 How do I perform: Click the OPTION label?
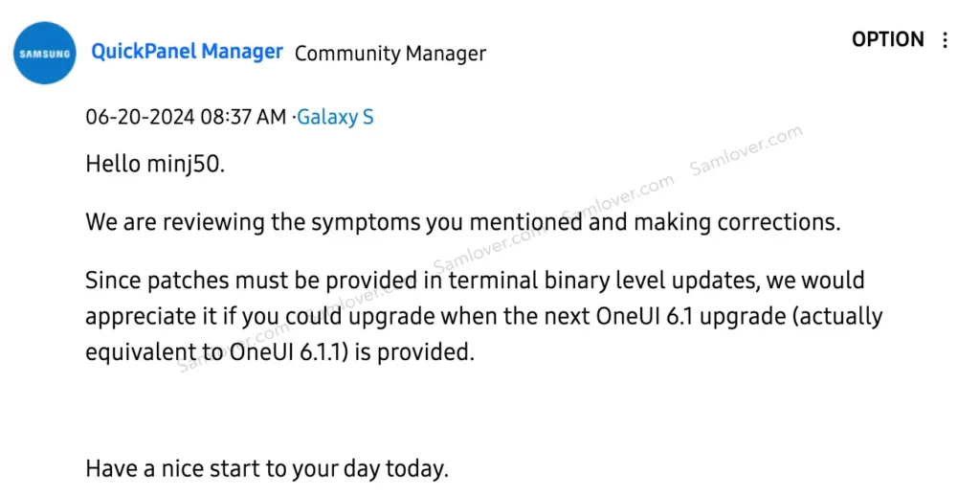tap(887, 39)
